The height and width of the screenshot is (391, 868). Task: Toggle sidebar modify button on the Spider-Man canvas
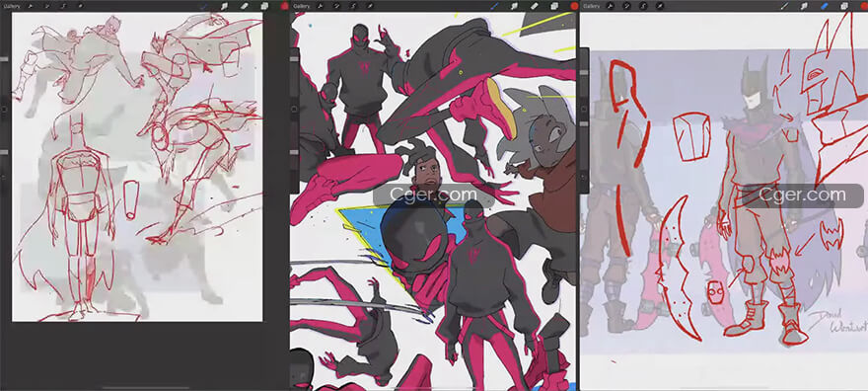tap(295, 110)
